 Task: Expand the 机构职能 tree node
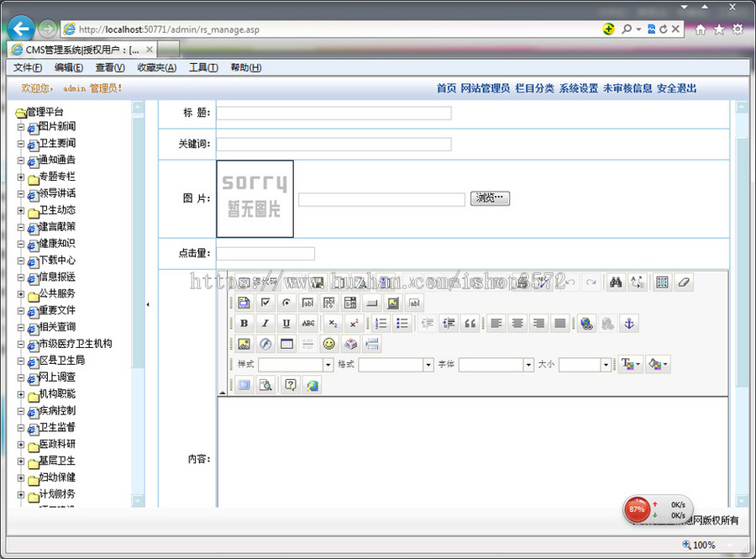(x=21, y=394)
